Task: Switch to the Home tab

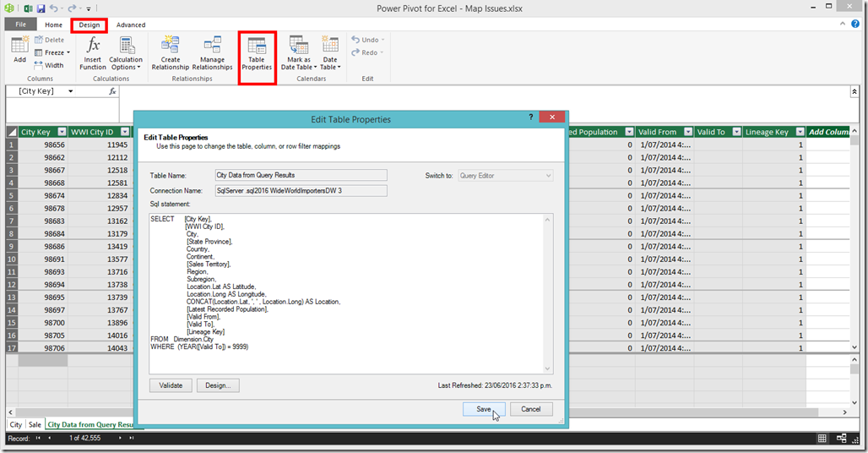Action: coord(54,25)
